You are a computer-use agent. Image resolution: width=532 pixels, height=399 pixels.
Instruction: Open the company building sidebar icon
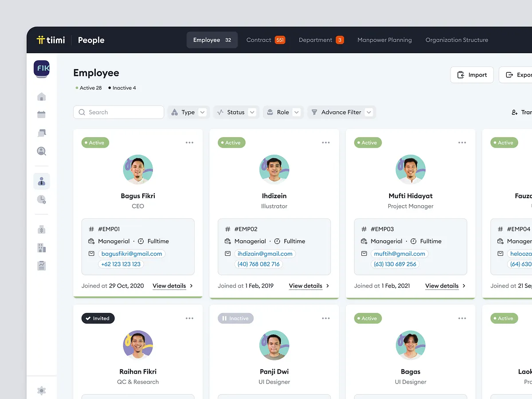pyautogui.click(x=42, y=248)
